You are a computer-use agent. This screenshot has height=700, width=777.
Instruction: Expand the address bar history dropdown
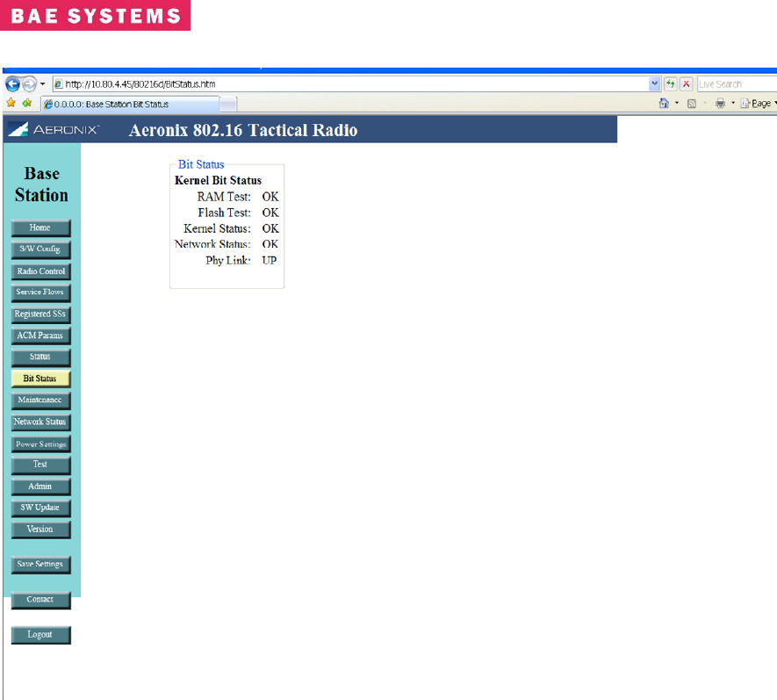(655, 83)
